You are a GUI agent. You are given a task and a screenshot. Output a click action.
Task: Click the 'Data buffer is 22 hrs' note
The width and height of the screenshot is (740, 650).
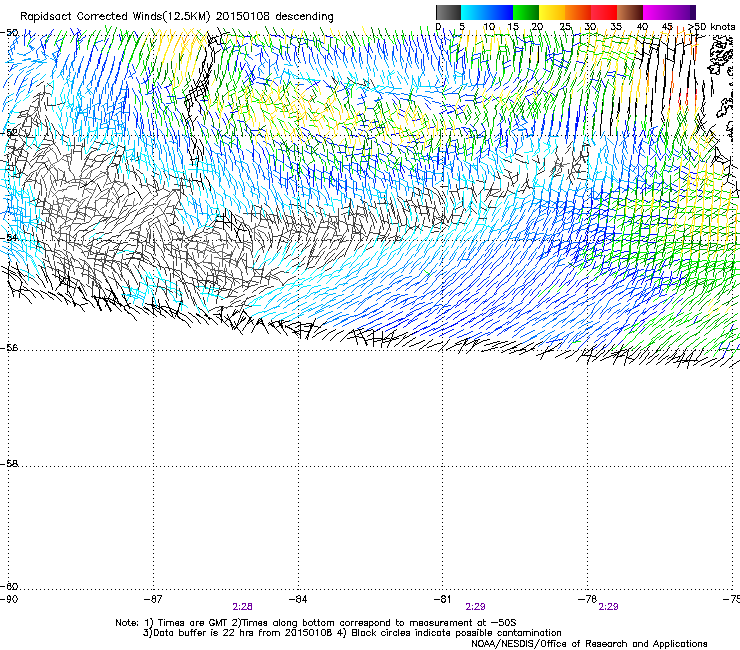[x=237, y=633]
